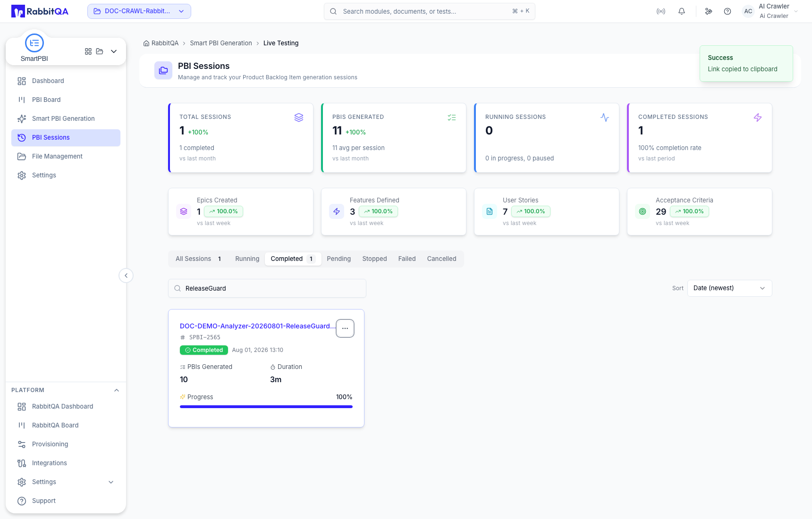Click the Integrations sidebar icon

tap(22, 463)
